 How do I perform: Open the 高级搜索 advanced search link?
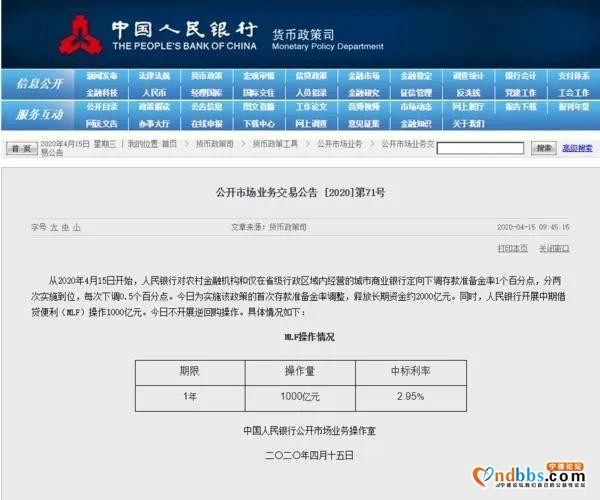point(577,148)
